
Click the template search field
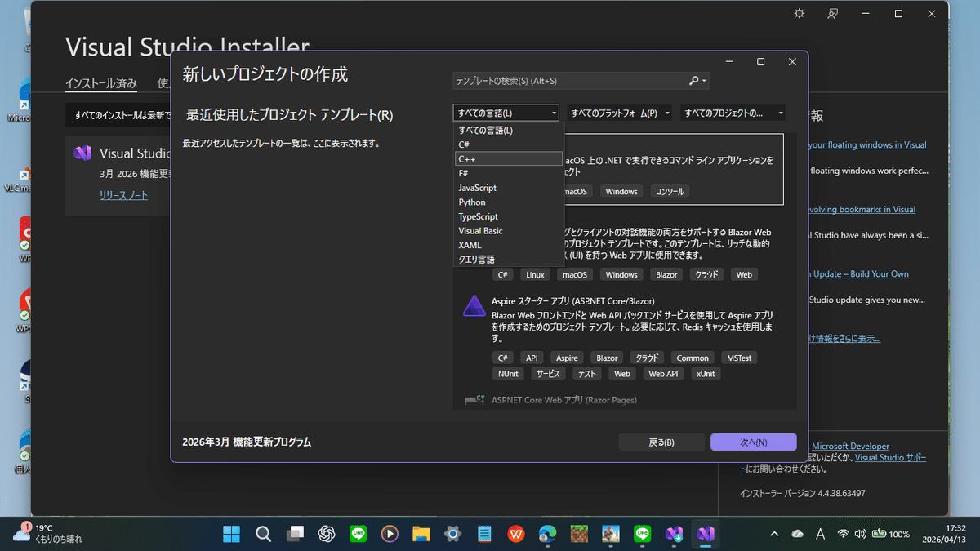point(572,81)
